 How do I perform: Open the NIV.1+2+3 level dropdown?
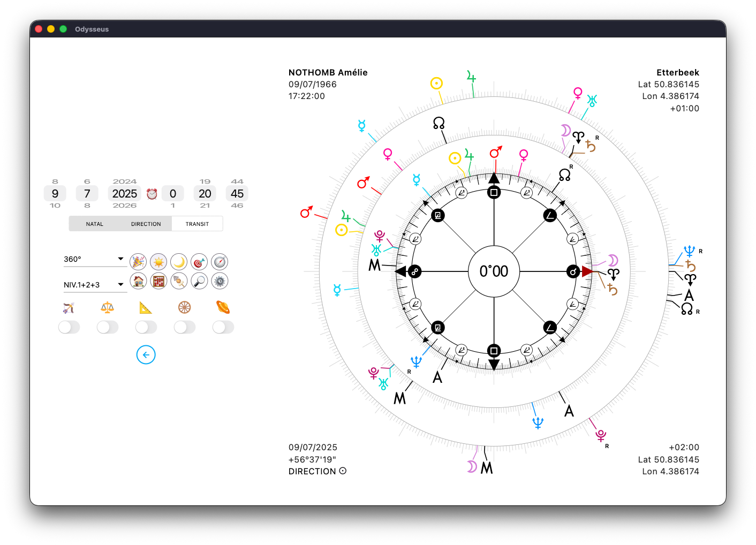click(x=94, y=285)
